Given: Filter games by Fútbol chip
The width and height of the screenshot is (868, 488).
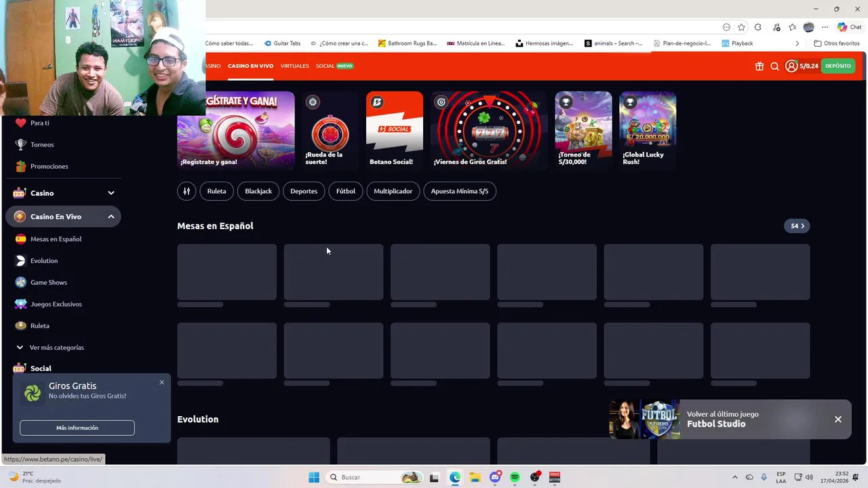Looking at the screenshot, I should 346,191.
